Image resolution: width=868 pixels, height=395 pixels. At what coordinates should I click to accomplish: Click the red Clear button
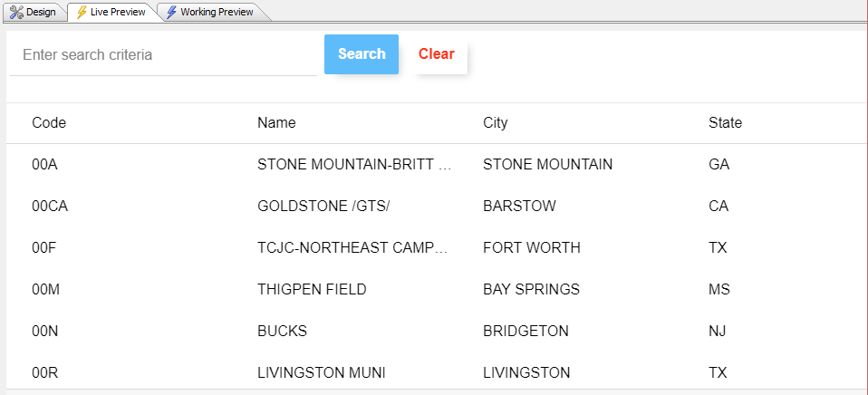[x=437, y=54]
